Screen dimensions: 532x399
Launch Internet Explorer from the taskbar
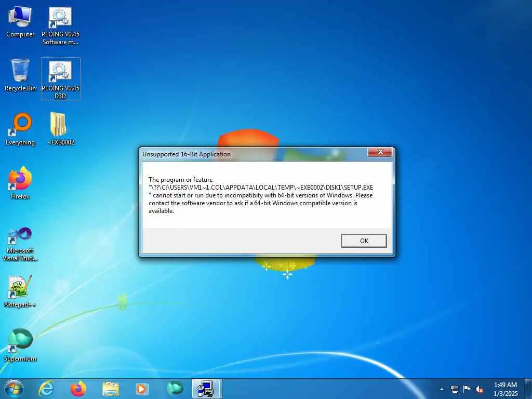click(46, 389)
